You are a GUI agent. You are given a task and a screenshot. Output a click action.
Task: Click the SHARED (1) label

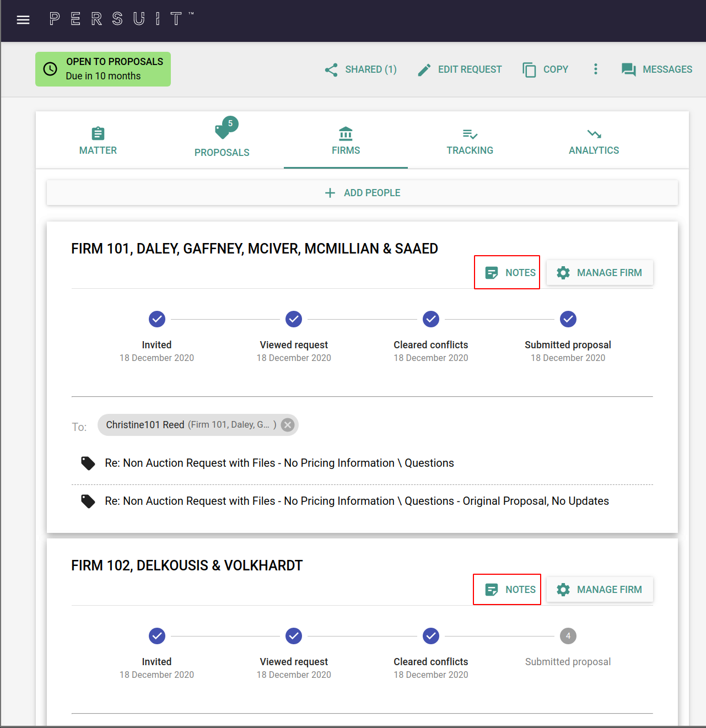point(371,69)
